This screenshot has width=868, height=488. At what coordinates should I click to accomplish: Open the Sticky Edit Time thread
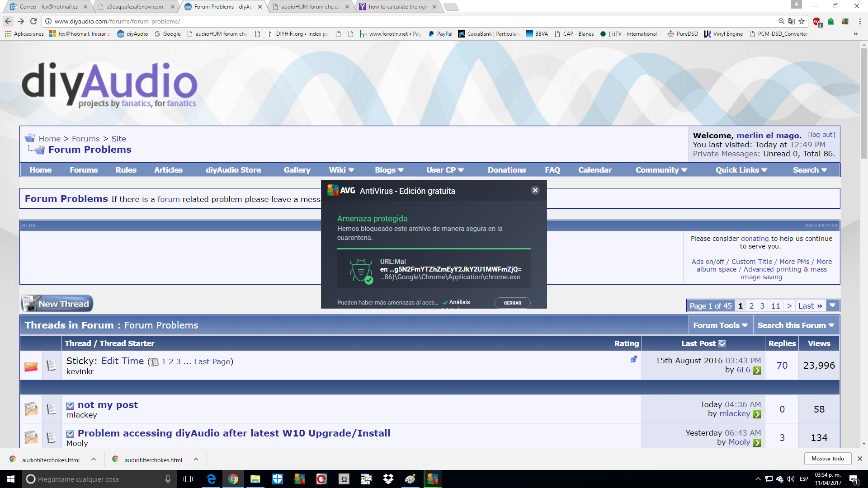pos(123,361)
